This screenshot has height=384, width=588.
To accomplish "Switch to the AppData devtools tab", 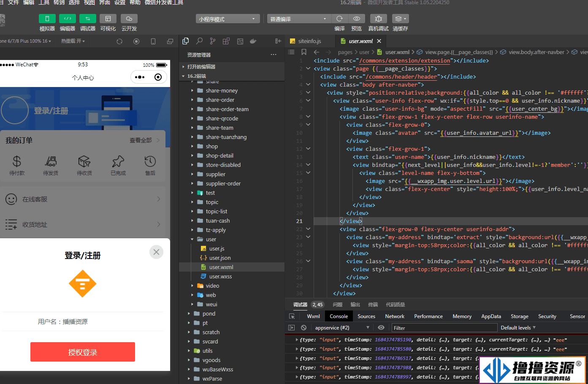I will click(x=491, y=316).
